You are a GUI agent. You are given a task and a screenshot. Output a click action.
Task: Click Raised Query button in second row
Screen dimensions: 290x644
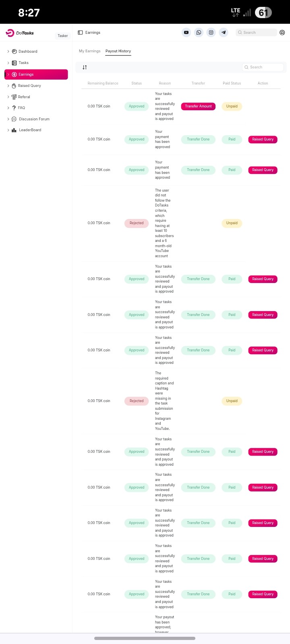click(x=263, y=139)
